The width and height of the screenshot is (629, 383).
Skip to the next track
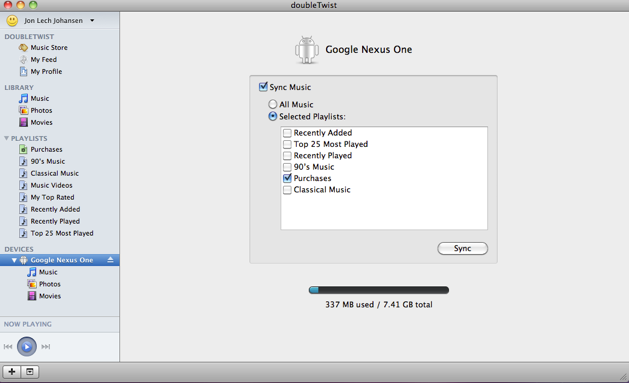point(46,347)
